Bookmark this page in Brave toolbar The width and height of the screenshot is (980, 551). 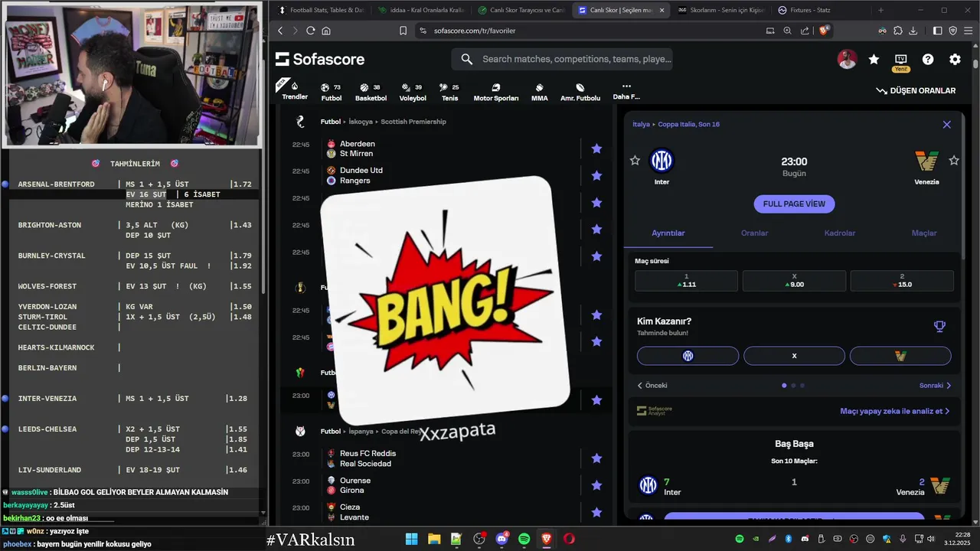[403, 31]
